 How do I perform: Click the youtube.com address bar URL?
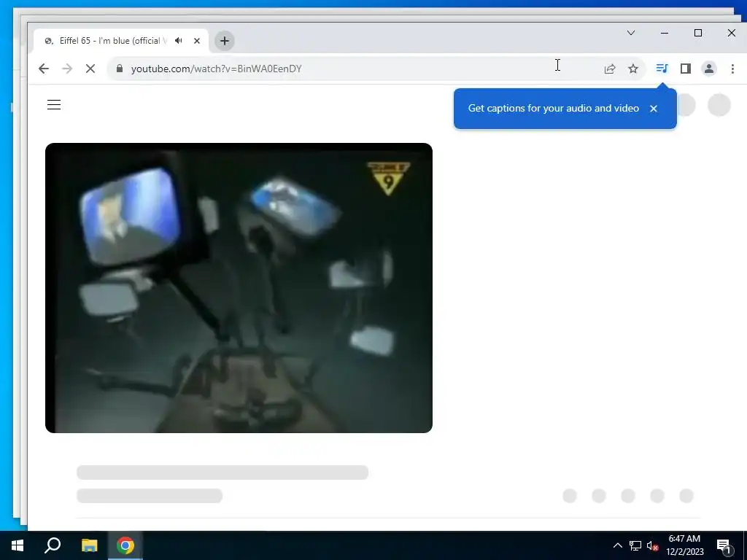click(216, 69)
